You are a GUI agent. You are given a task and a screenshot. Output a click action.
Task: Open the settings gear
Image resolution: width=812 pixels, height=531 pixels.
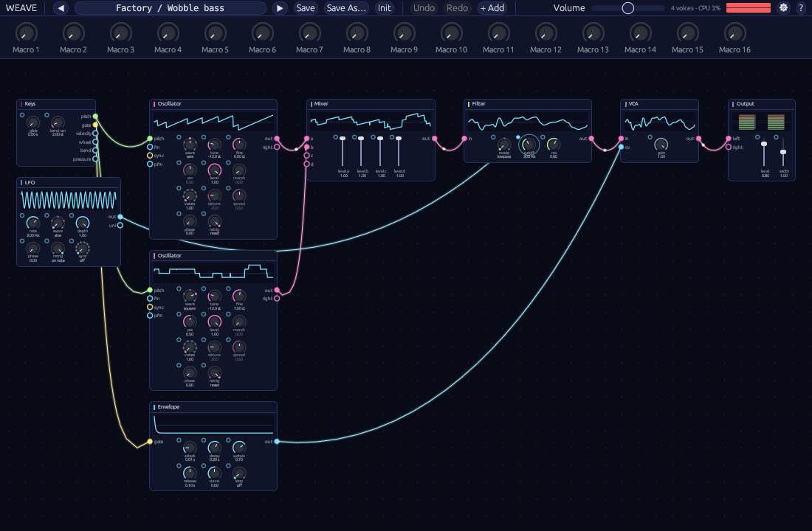783,8
